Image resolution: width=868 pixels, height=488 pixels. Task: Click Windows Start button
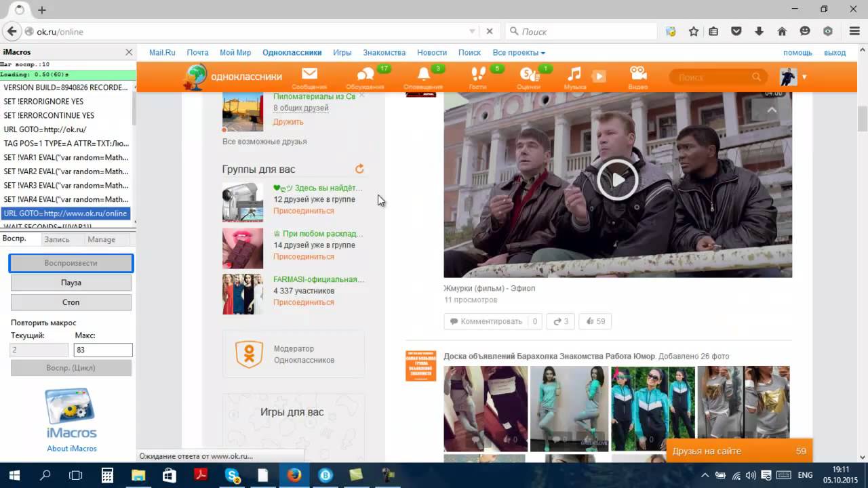click(x=14, y=475)
